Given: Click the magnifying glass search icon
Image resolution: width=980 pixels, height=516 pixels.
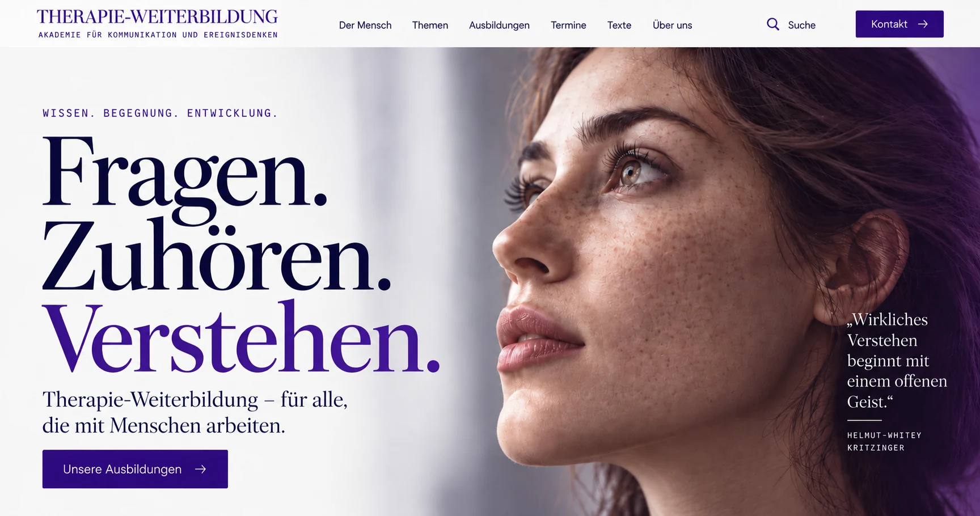Looking at the screenshot, I should pyautogui.click(x=772, y=24).
